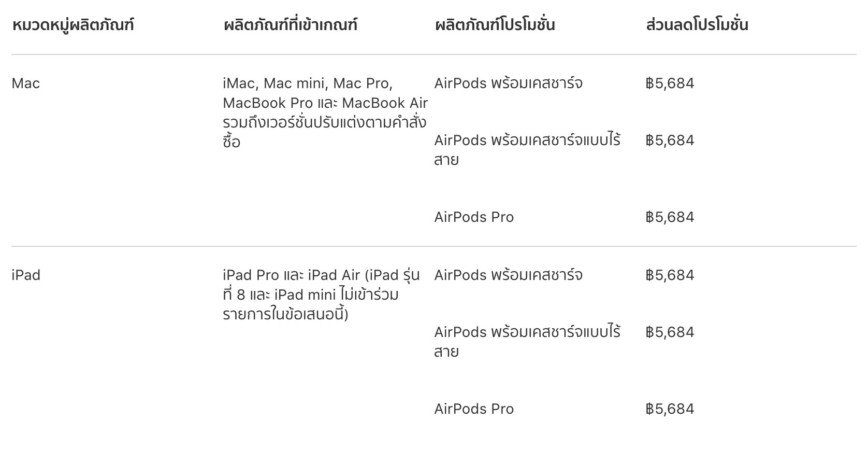Click the หมวดหมู่ผลิตภัณฑ์ column header

click(x=73, y=24)
